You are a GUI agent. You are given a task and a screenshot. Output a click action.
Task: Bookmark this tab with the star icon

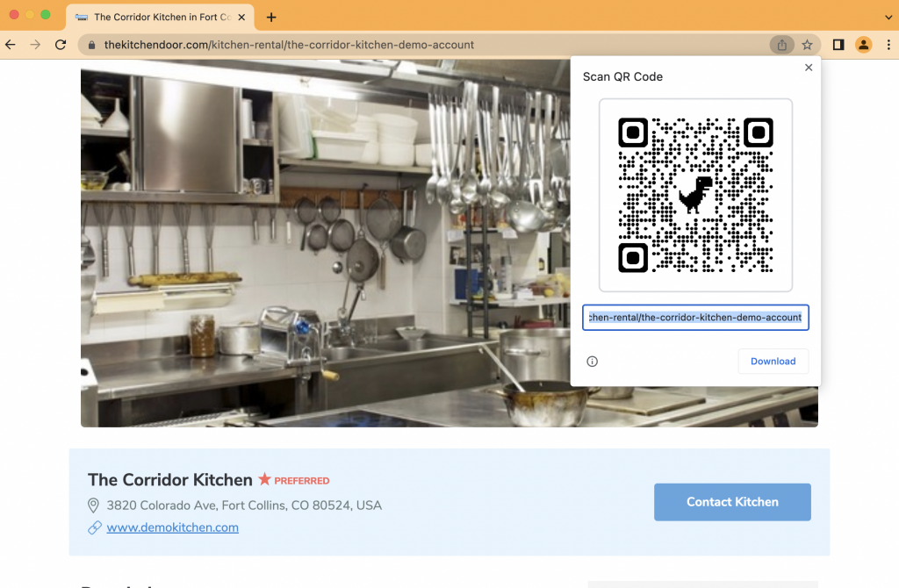point(808,45)
